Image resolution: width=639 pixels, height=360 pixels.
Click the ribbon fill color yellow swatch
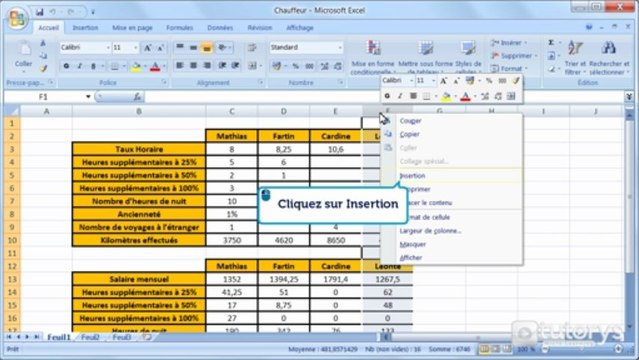pyautogui.click(x=137, y=66)
